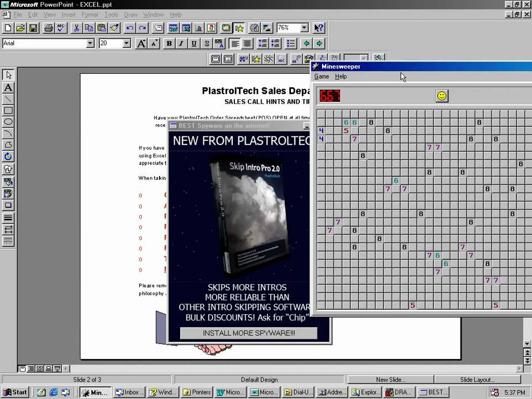Toggle Underline formatting

tap(193, 43)
